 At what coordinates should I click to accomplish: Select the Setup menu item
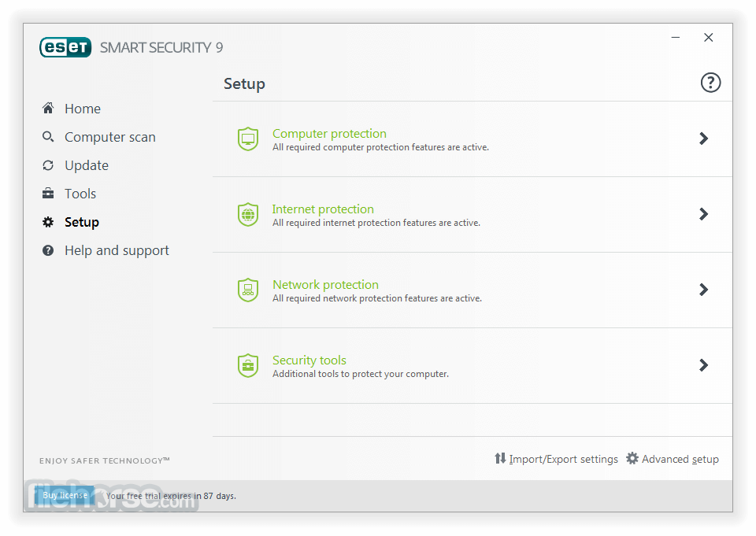point(82,222)
